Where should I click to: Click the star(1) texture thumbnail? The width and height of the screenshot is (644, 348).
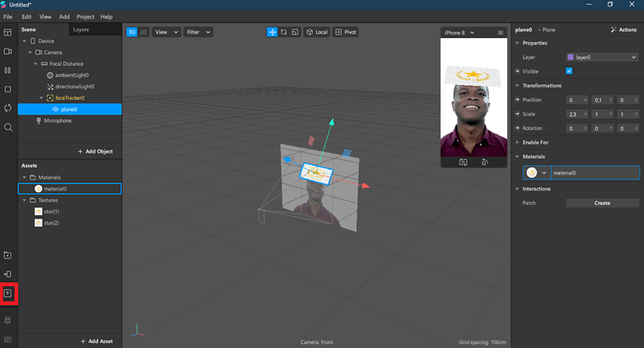(x=38, y=211)
